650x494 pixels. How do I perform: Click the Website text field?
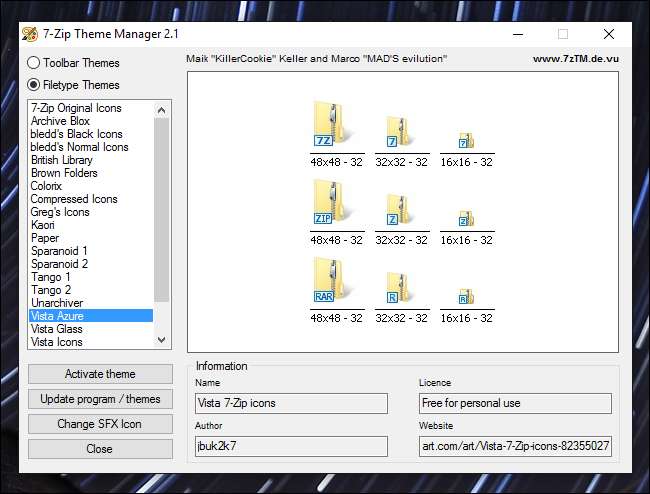tap(515, 446)
